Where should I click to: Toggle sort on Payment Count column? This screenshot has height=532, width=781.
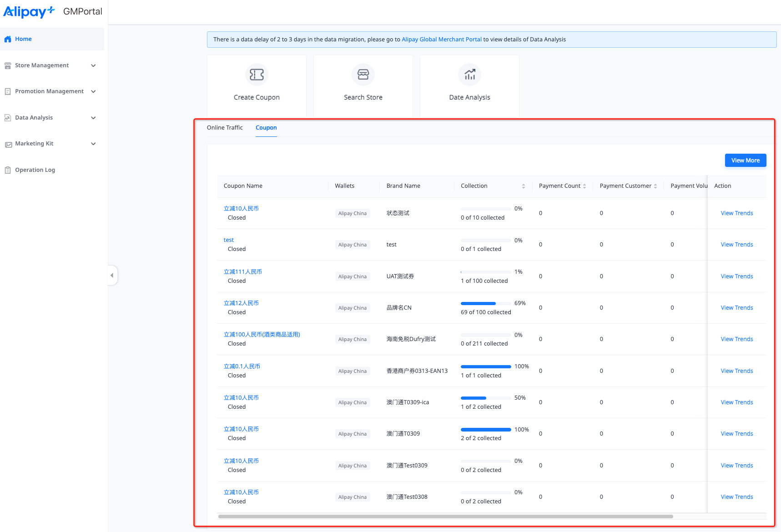click(x=584, y=186)
